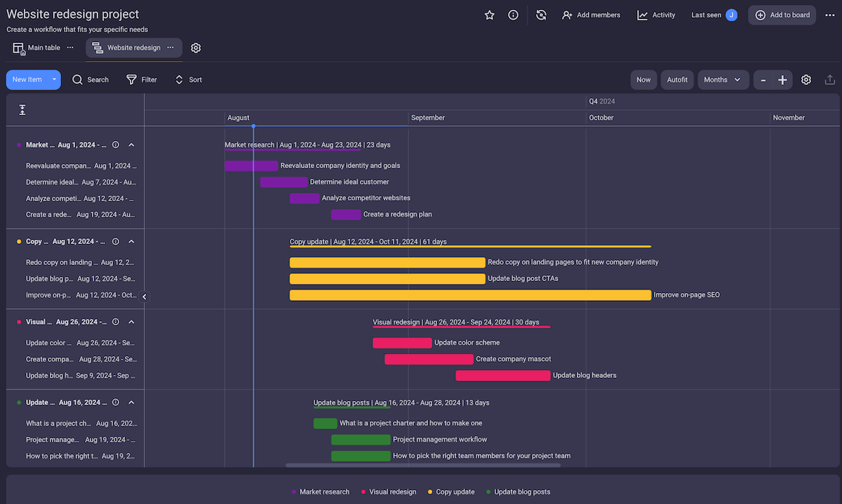The image size is (842, 504).
Task: Open the Filter icon
Action: tap(141, 79)
